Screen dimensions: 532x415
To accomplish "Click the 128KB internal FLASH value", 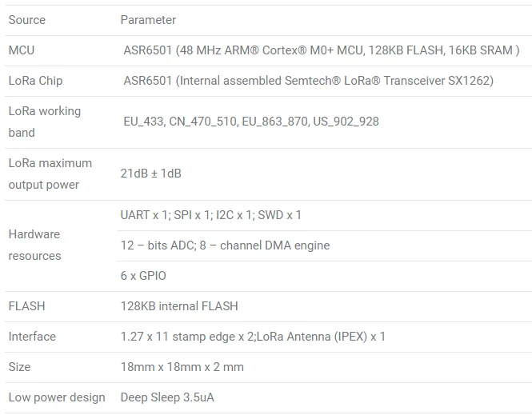I will tap(179, 306).
